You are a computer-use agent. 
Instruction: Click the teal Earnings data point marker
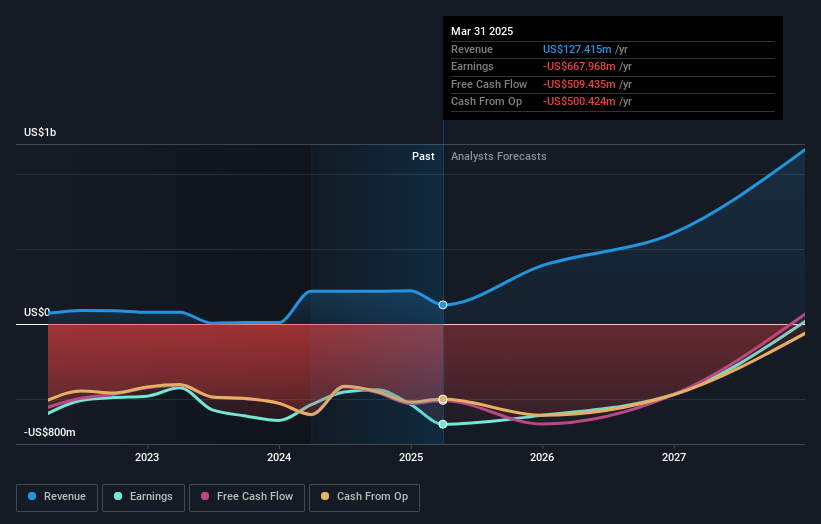click(x=443, y=424)
